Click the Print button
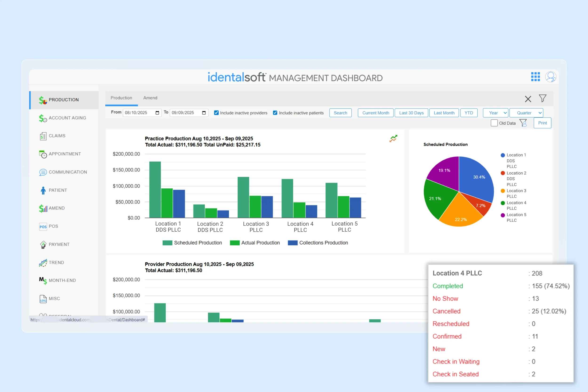Viewport: 588px width, 392px height. pos(542,123)
